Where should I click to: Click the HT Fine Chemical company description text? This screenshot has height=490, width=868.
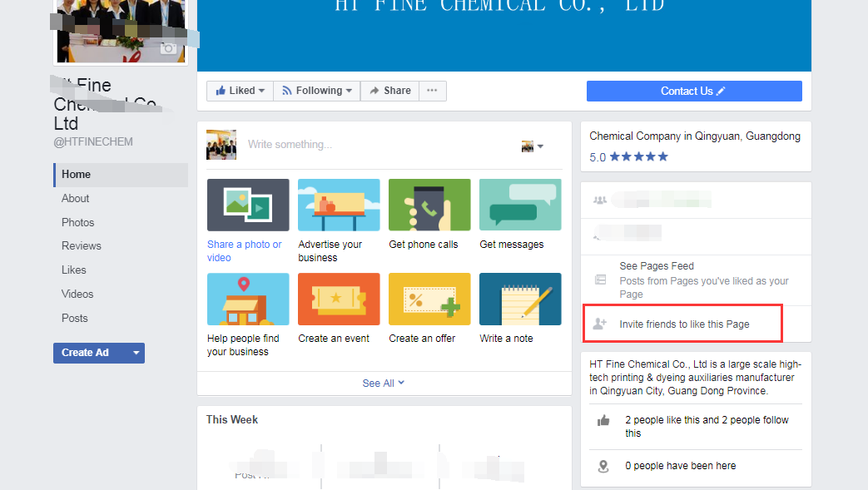(x=695, y=378)
